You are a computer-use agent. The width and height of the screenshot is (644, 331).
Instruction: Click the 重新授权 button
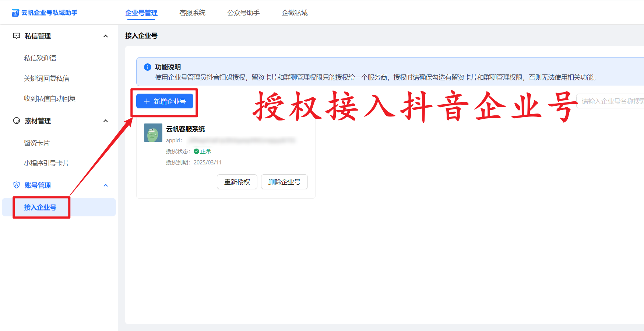tap(237, 182)
